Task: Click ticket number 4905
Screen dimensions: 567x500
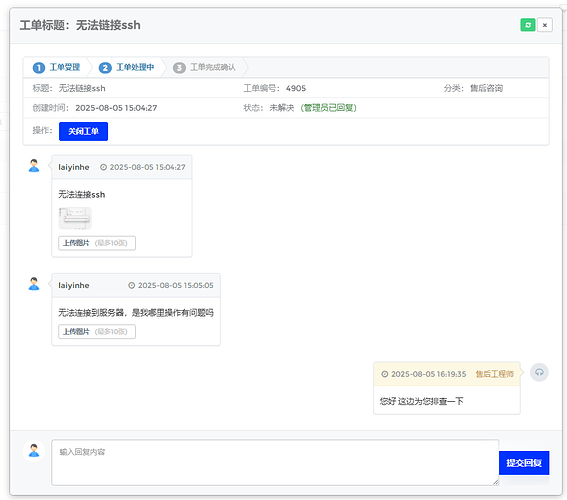Action: (296, 88)
